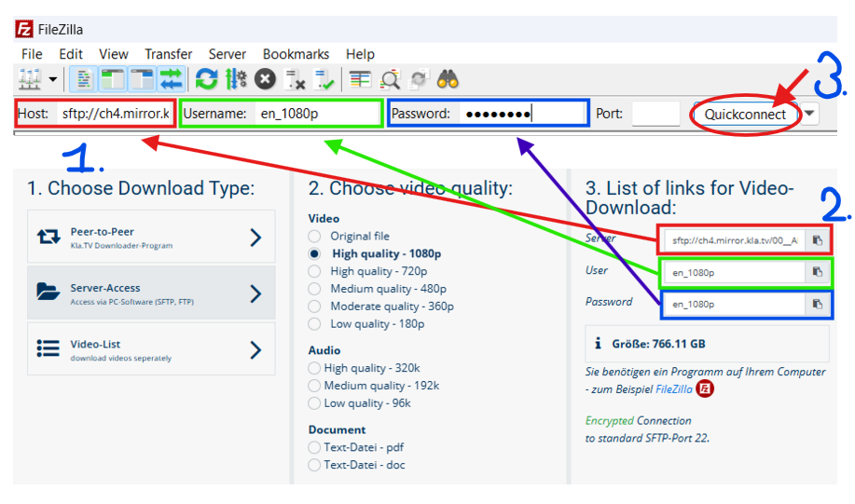Open the Site Manager icon

[x=31, y=79]
